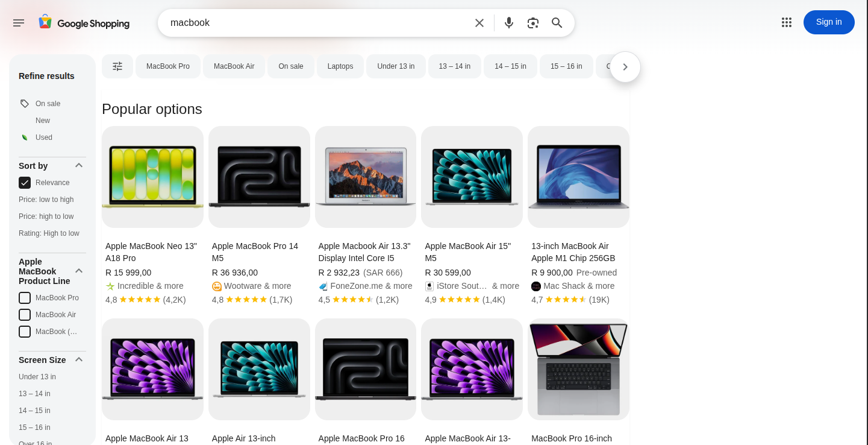Screen dimensions: 868x445
Task: Click title Apple MacBook Air 15" M5
Action: click(467, 252)
